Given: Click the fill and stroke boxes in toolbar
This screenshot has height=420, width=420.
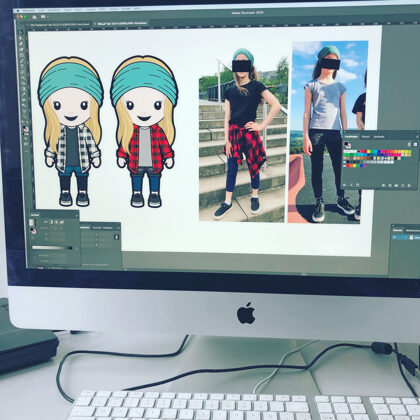Looking at the screenshot, I should coord(25,128).
